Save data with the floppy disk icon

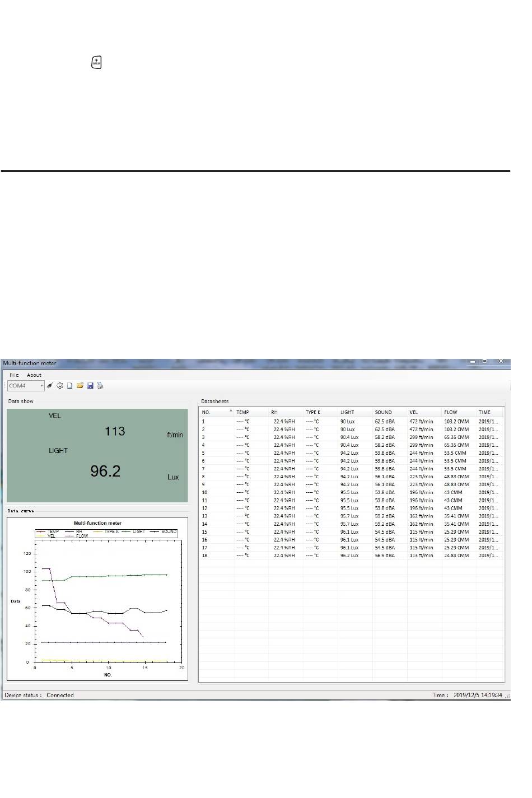pyautogui.click(x=90, y=386)
